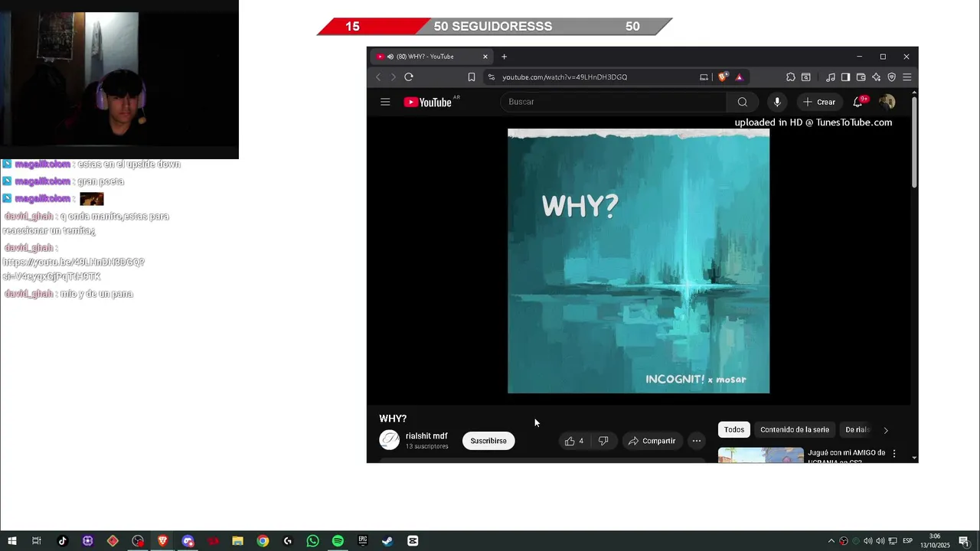Open Spotify from the taskbar
Image resolution: width=980 pixels, height=551 pixels.
[x=338, y=541]
